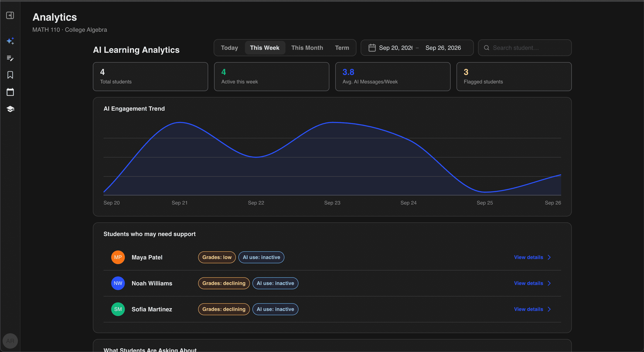Click the Maya Patel name
This screenshot has width=644, height=352.
(147, 257)
